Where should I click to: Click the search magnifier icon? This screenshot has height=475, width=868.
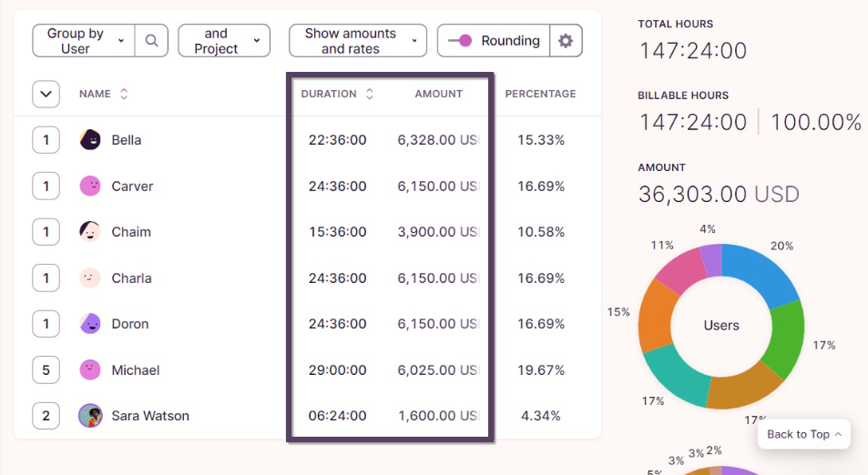point(152,41)
